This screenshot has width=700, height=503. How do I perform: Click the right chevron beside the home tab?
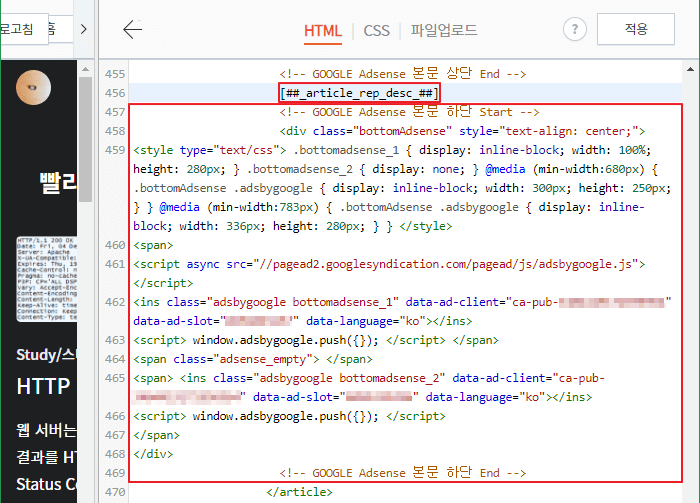83,29
